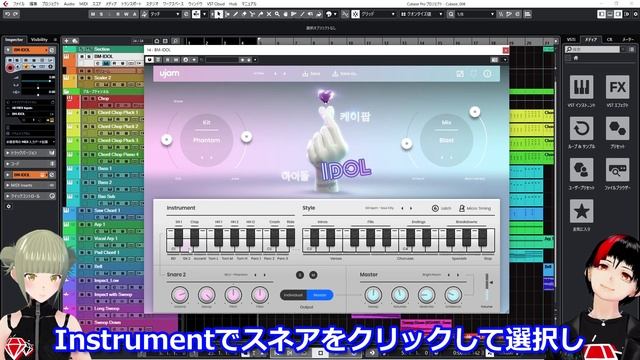Open the Audio menu
Screen dimensions: 640x360
point(69,4)
